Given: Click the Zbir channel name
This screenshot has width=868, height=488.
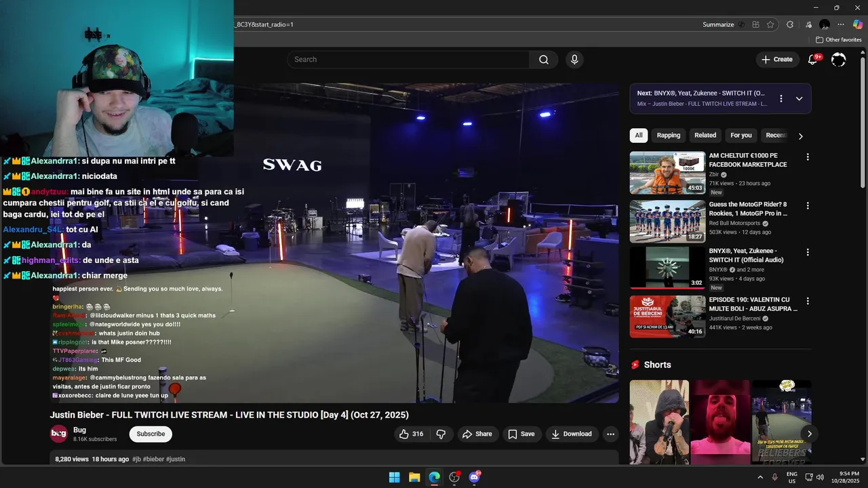Looking at the screenshot, I should click(714, 174).
